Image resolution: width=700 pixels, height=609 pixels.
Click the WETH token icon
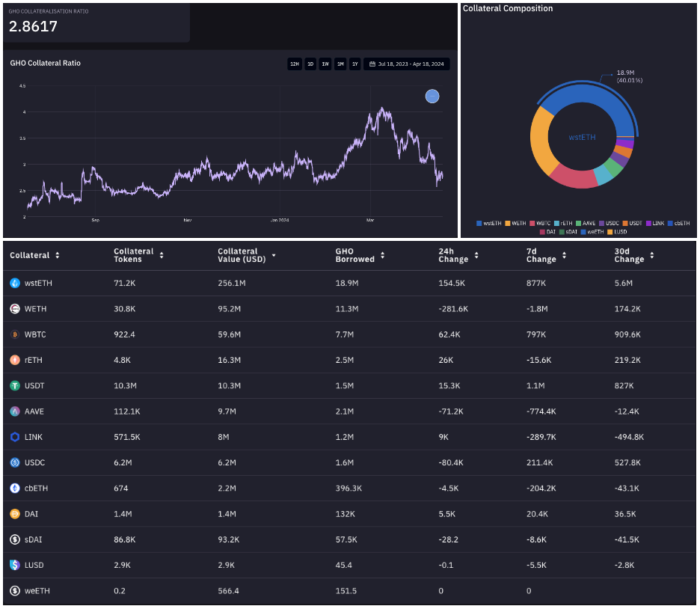[15, 309]
